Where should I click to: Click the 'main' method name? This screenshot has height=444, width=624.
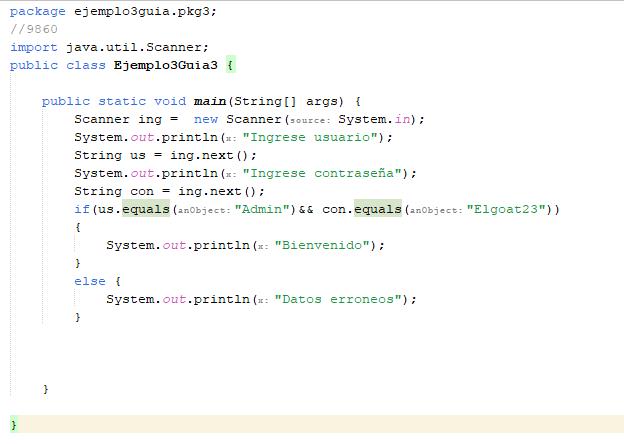coord(210,101)
